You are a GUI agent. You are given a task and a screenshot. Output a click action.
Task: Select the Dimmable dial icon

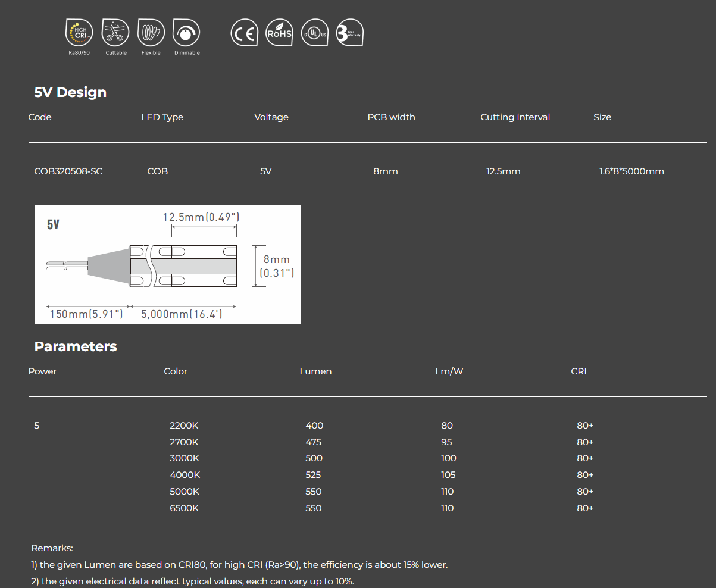(x=186, y=33)
